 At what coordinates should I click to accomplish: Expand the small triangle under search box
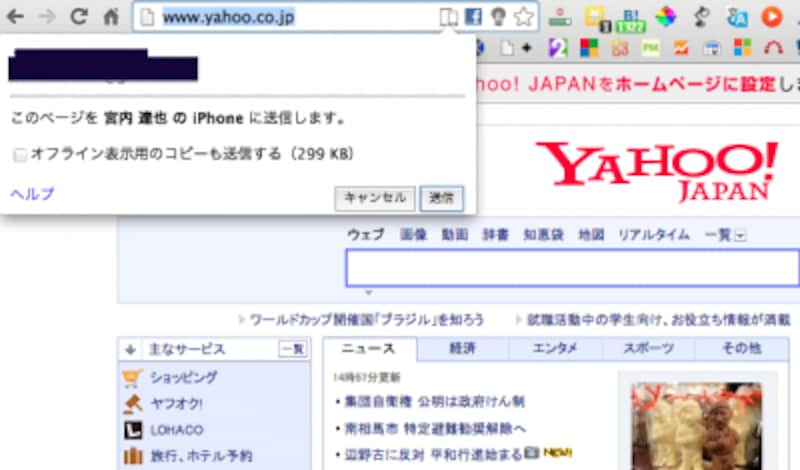[x=368, y=292]
